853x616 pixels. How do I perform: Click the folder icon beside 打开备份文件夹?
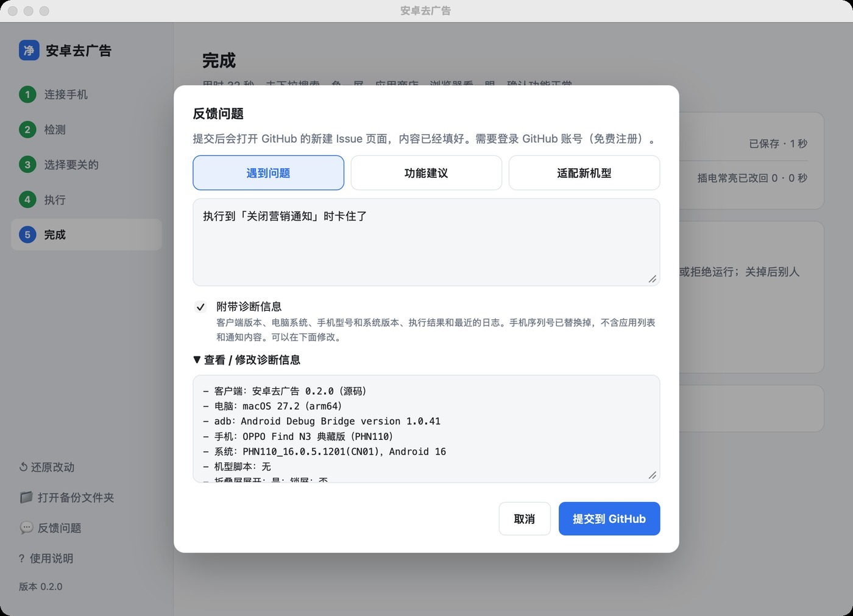tap(26, 497)
